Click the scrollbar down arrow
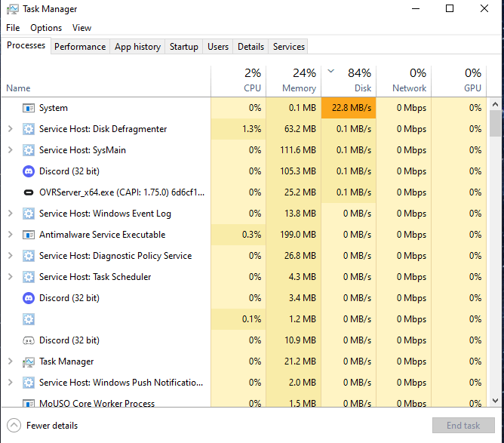504x443 pixels. coord(495,401)
